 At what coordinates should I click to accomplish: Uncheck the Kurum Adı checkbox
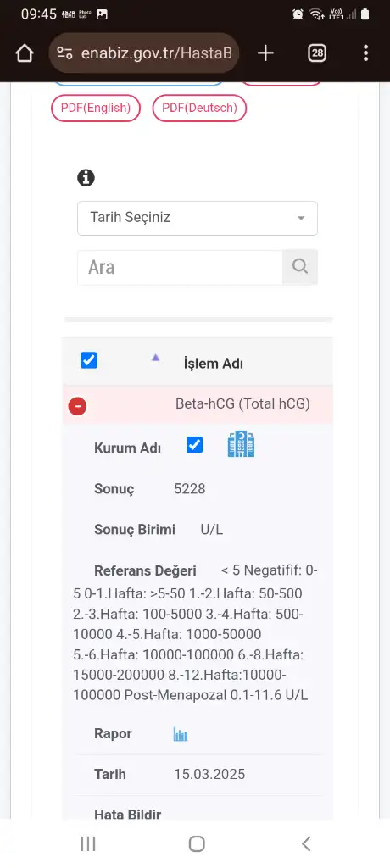pos(194,444)
